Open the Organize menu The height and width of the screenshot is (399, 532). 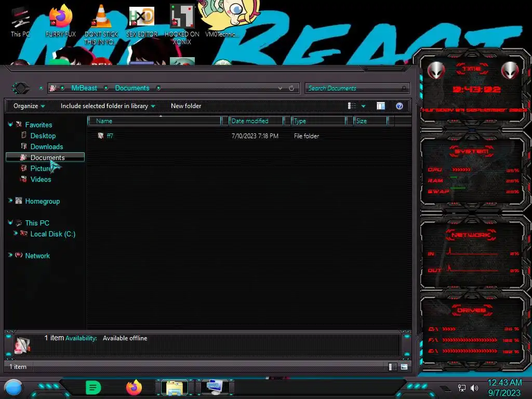point(29,106)
